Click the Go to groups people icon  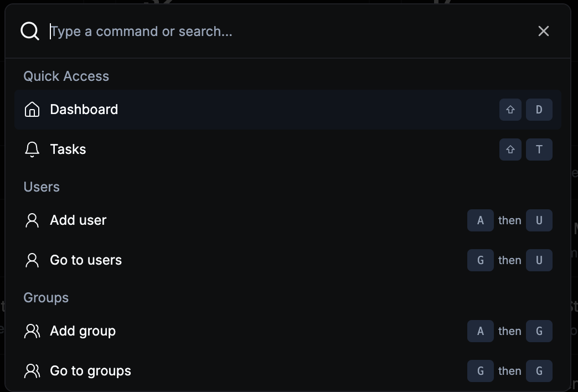[32, 371]
